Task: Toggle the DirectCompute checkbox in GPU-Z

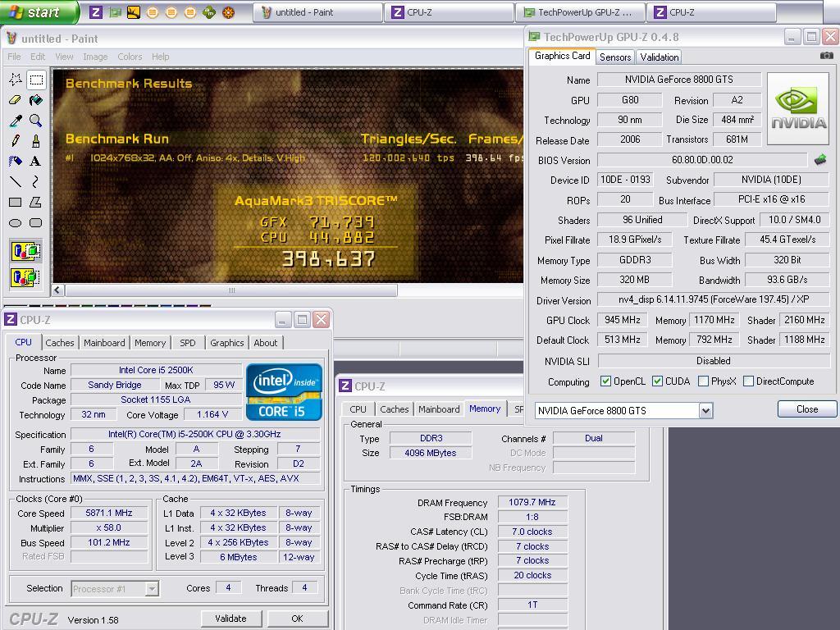Action: [x=749, y=381]
